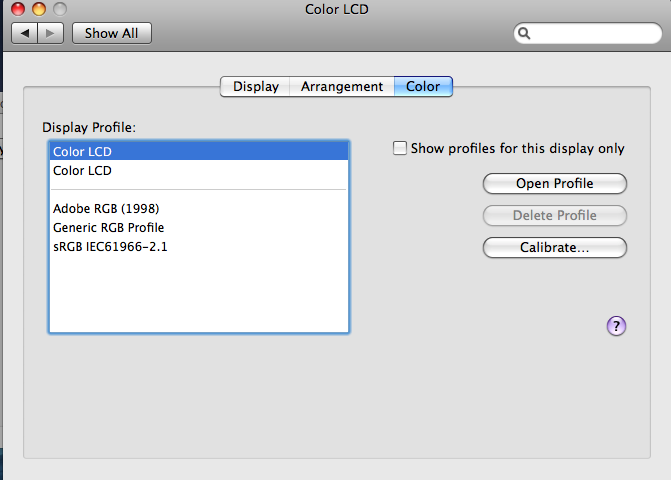Image resolution: width=671 pixels, height=480 pixels.
Task: Click the back navigation arrow
Action: tap(25, 33)
